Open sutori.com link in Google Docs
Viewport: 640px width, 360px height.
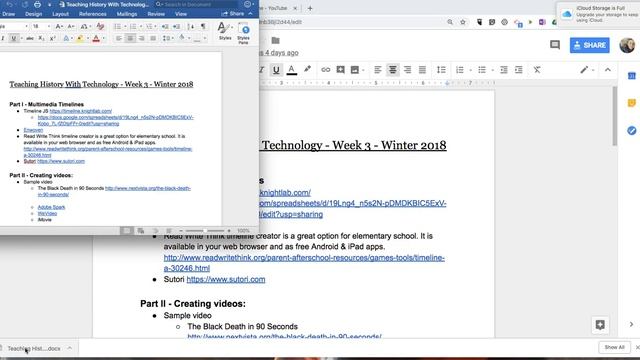tap(226, 280)
